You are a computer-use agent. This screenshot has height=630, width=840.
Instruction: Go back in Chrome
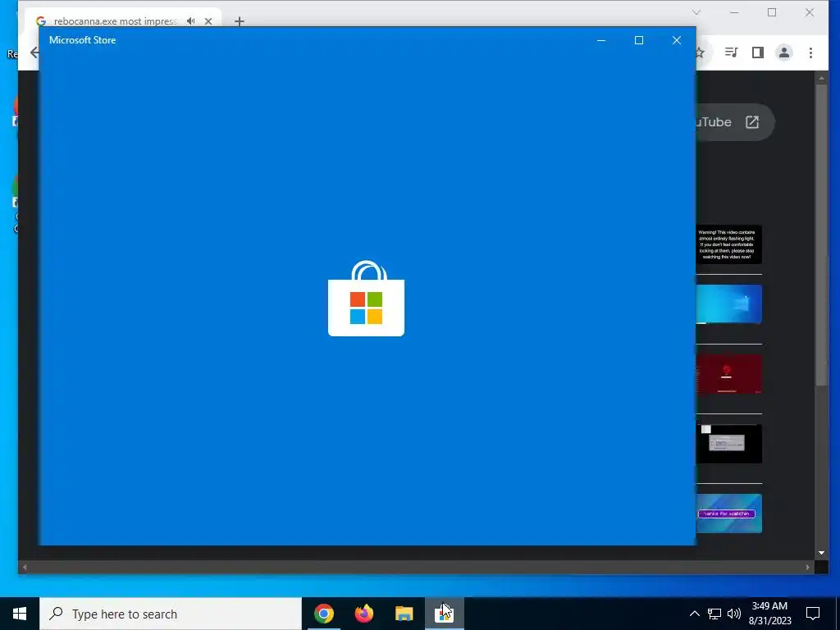[x=34, y=52]
